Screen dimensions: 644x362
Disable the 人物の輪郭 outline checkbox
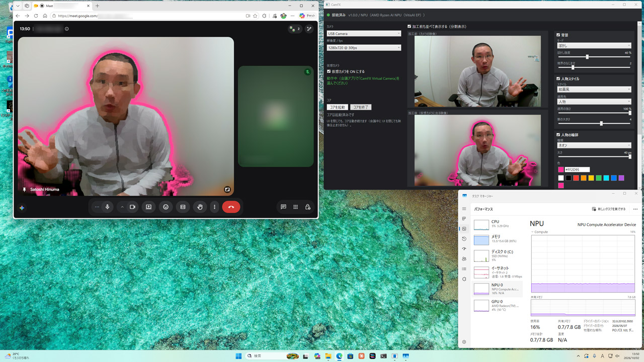coord(558,135)
